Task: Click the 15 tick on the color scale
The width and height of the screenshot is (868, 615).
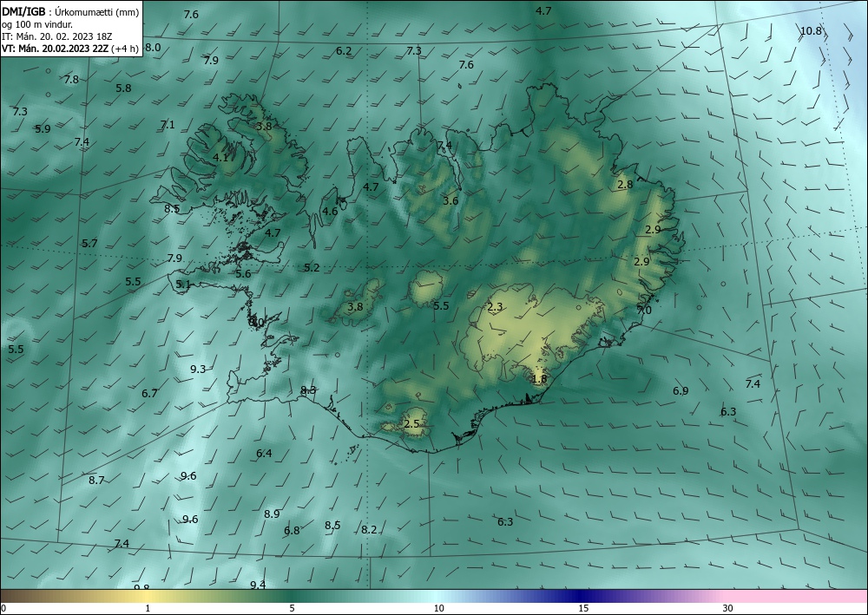Action: click(583, 608)
